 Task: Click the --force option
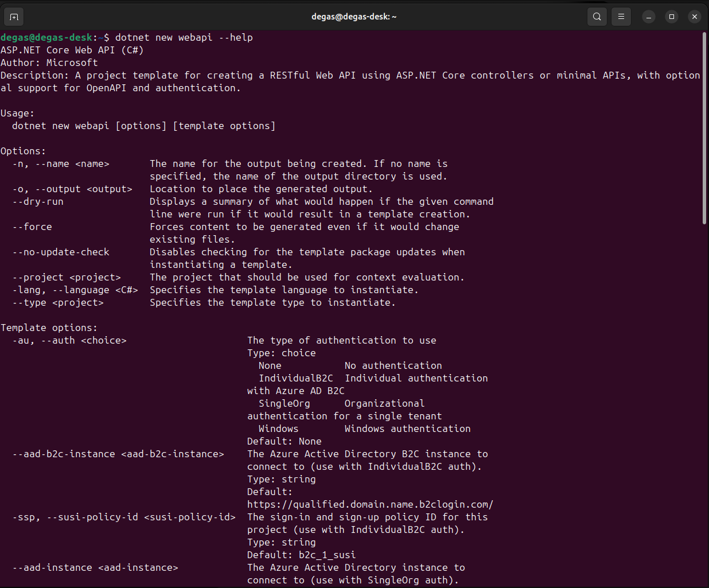tap(32, 227)
